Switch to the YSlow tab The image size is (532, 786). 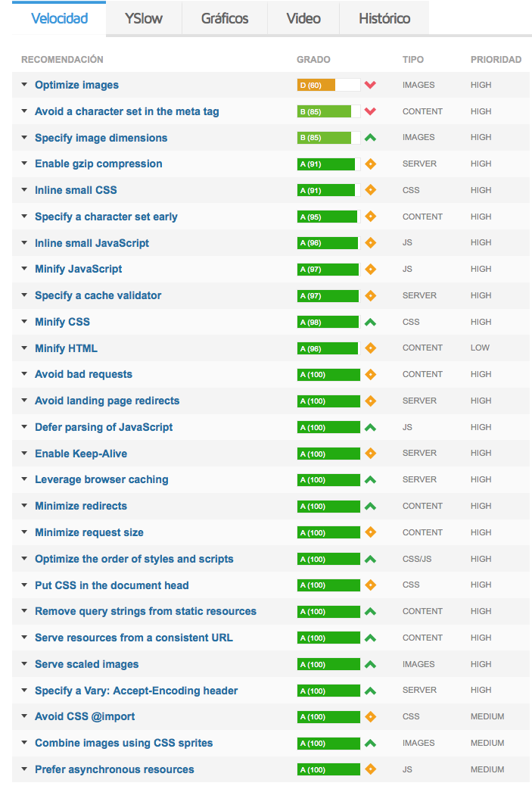[144, 18]
